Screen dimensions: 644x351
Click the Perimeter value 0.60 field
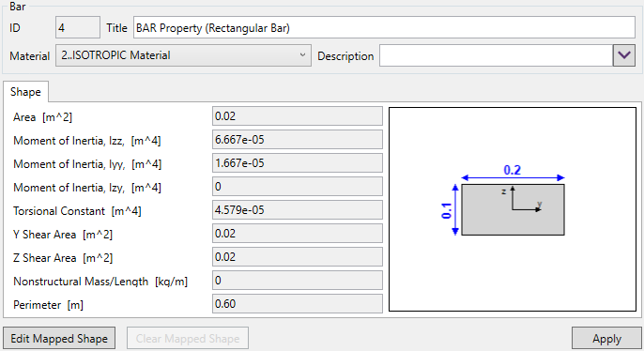point(298,303)
